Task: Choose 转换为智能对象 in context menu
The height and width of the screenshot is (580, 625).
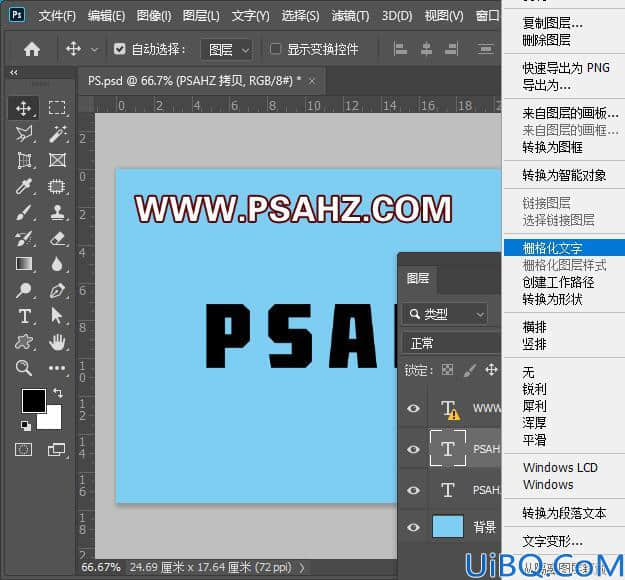Action: 564,175
